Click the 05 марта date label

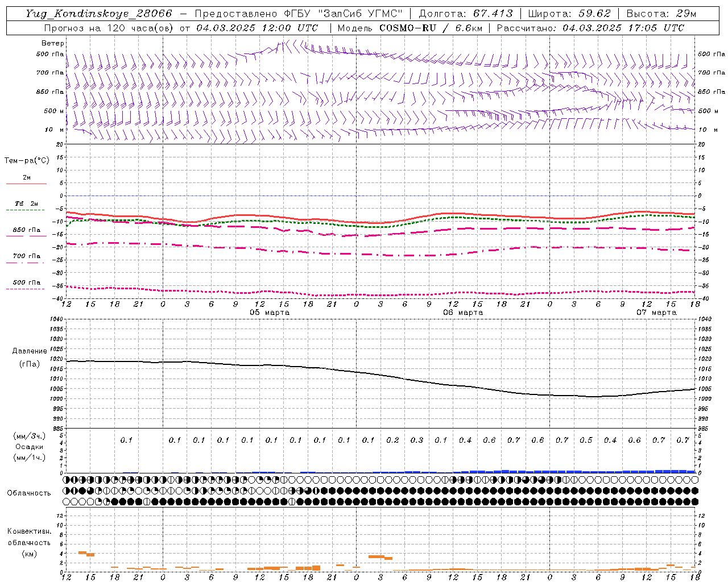pos(270,312)
